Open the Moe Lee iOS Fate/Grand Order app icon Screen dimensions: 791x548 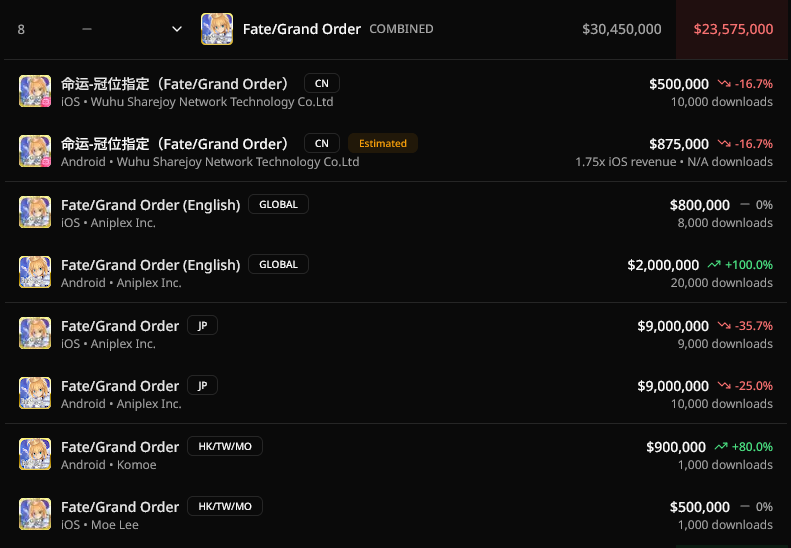(x=35, y=515)
